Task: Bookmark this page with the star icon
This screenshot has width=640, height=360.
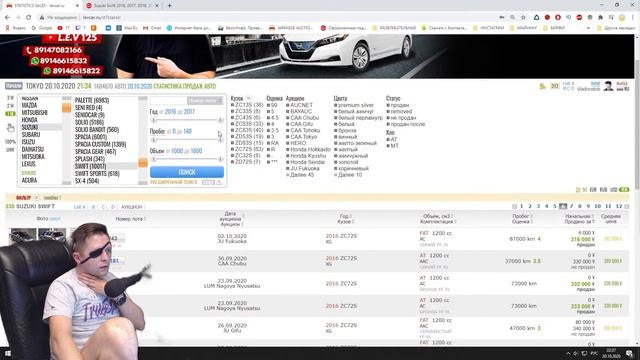Action: (523, 18)
